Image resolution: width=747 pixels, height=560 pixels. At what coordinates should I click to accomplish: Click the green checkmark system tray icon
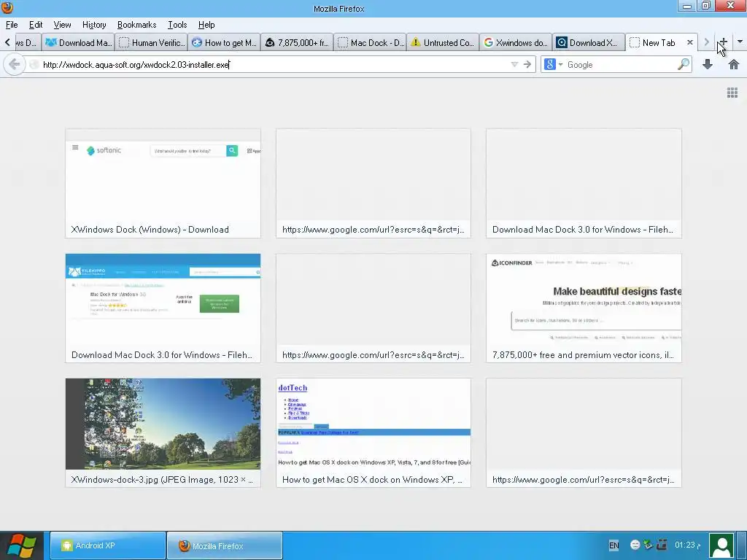point(648,545)
